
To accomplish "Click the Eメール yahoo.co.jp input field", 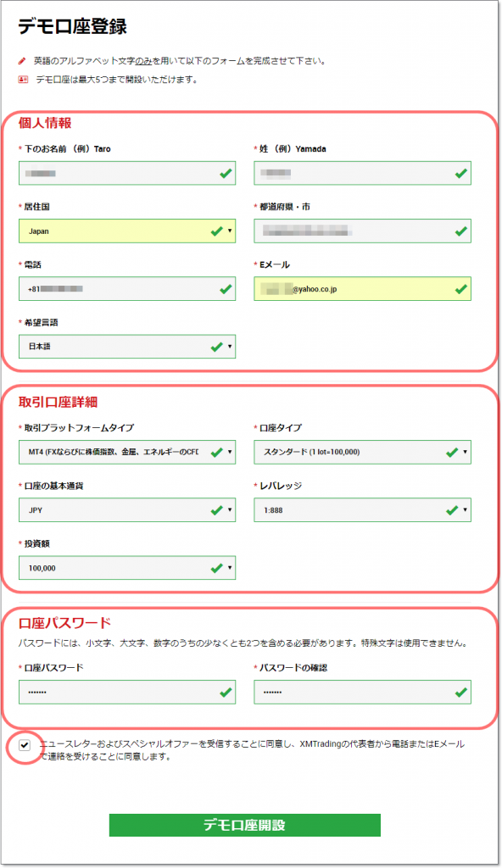I will click(x=362, y=289).
